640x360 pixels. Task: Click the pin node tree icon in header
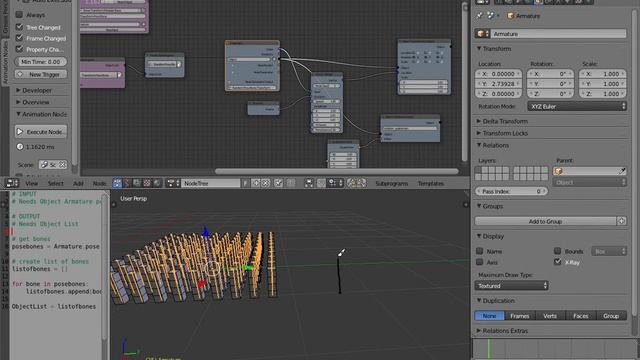click(x=278, y=183)
